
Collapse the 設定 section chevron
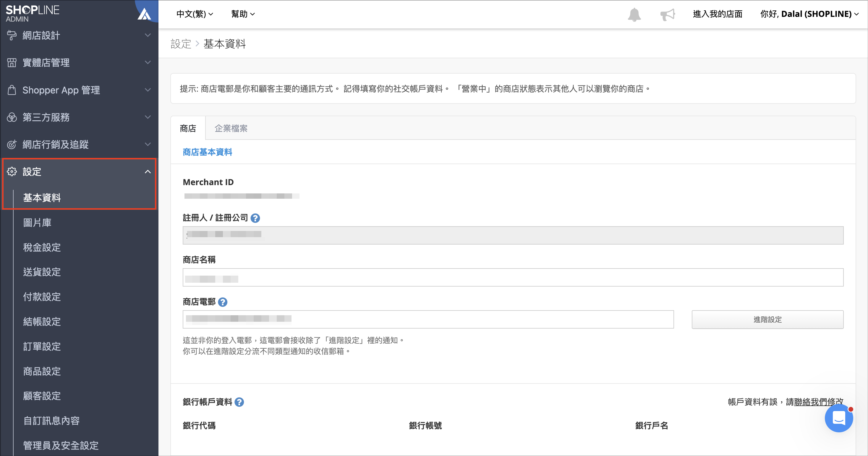(148, 172)
